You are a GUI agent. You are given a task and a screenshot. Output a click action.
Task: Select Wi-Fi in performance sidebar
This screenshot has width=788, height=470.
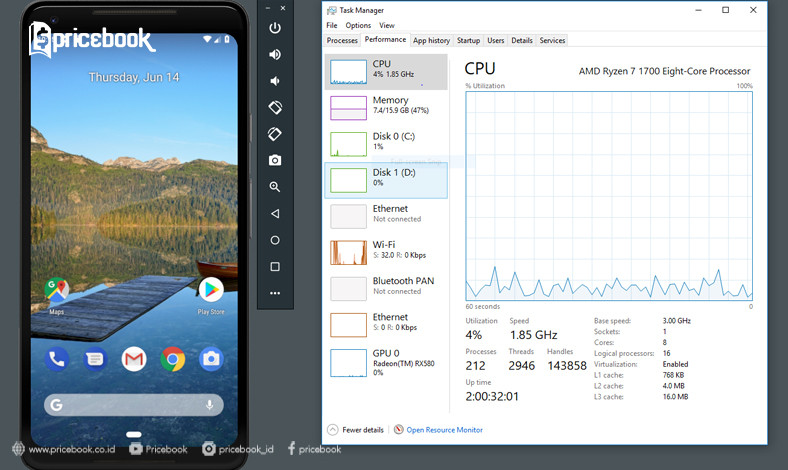coord(386,252)
